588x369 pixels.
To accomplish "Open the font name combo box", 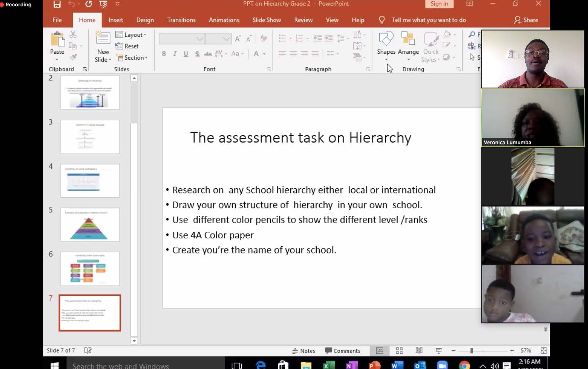I will coord(182,39).
